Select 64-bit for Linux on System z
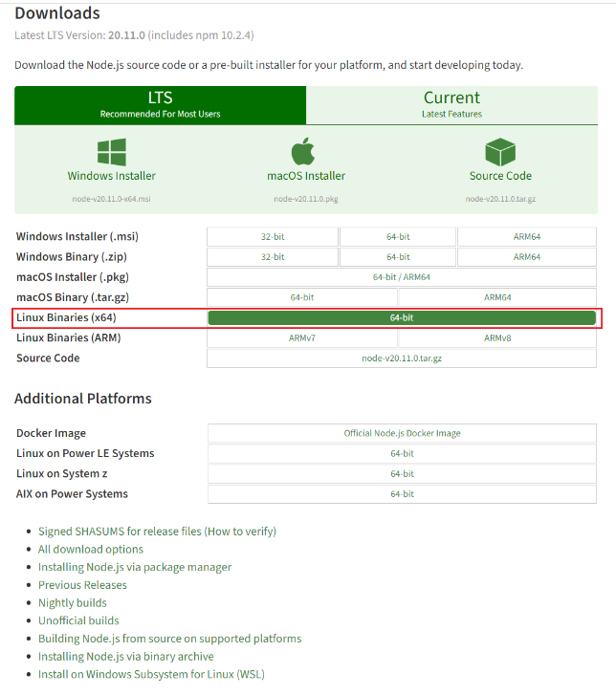The image size is (616, 695). [402, 474]
